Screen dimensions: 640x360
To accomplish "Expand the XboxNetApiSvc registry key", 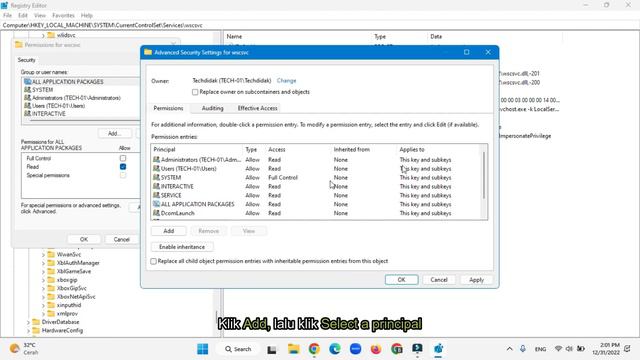I will coord(43,297).
